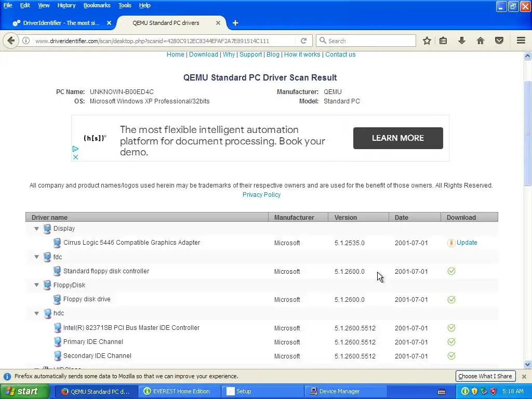The height and width of the screenshot is (399, 532).
Task: Close the QEMU Standard PC drivers tab
Action: (x=218, y=23)
